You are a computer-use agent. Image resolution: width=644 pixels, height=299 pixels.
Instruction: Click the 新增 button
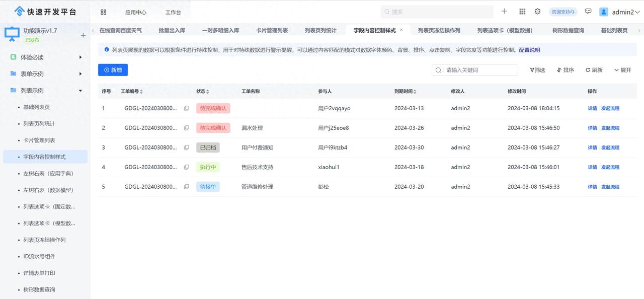point(113,70)
